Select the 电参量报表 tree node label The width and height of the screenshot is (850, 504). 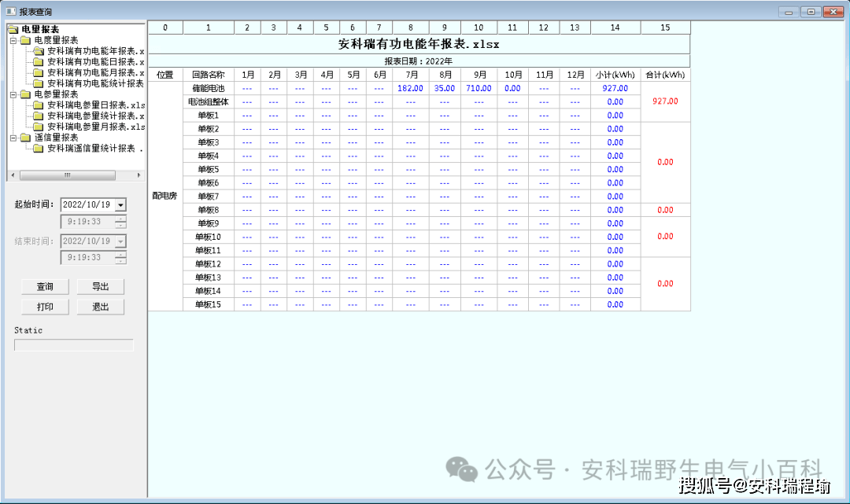(x=56, y=94)
